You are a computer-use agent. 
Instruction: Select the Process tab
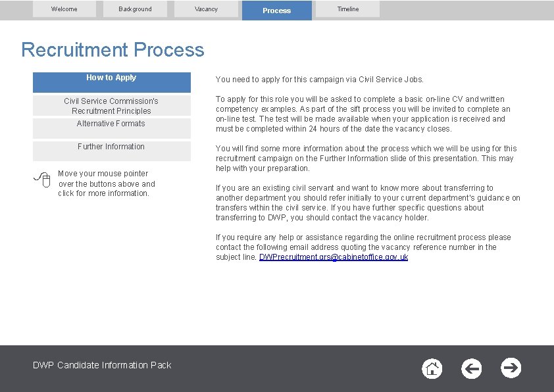(276, 10)
